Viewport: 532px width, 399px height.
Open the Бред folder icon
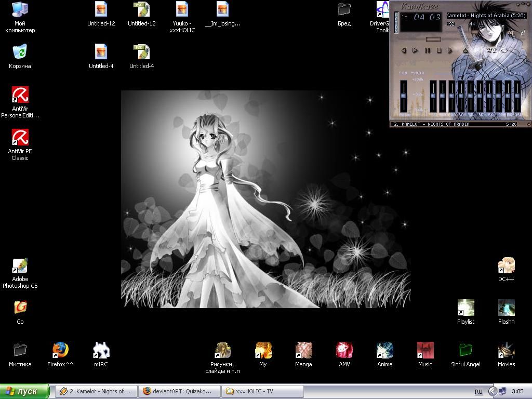click(344, 14)
